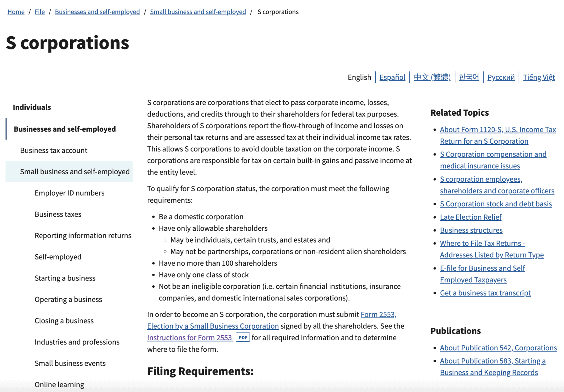Click the Related Topics heading
Viewport: 564px width, 392px height.
460,113
